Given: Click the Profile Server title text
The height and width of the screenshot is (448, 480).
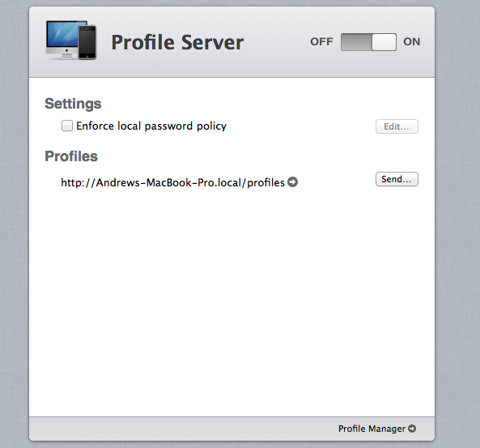Looking at the screenshot, I should pyautogui.click(x=177, y=42).
